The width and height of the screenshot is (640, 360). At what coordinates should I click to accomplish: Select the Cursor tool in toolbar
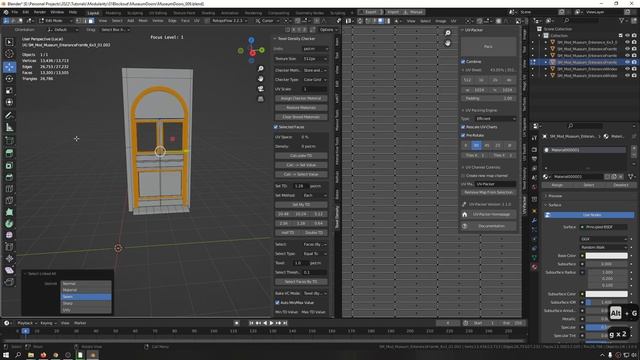pyautogui.click(x=9, y=54)
